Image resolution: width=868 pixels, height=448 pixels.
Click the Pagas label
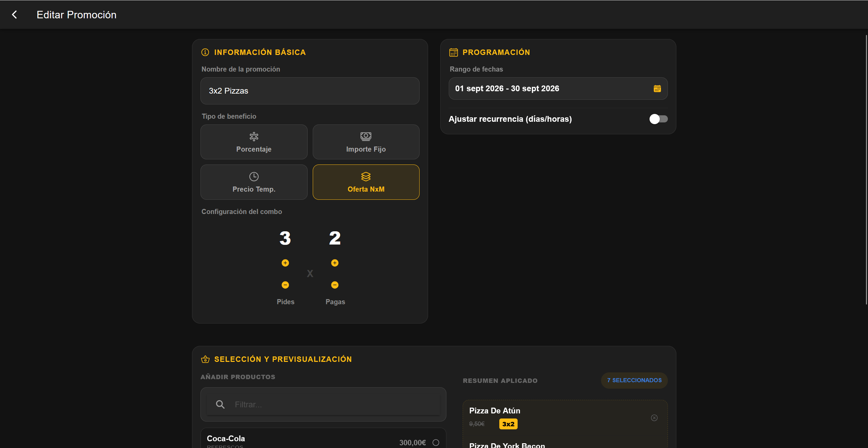point(335,302)
